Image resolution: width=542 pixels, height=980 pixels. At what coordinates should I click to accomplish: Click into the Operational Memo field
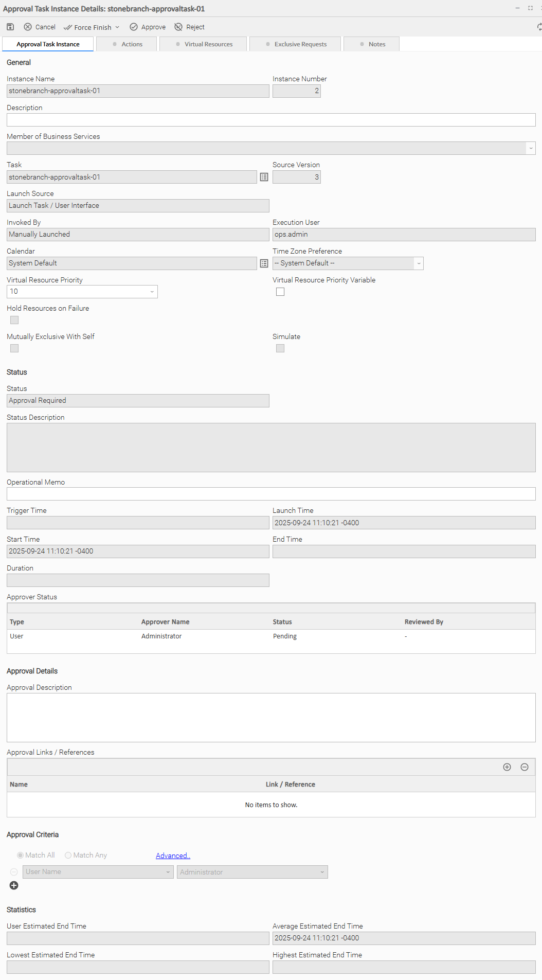[271, 494]
